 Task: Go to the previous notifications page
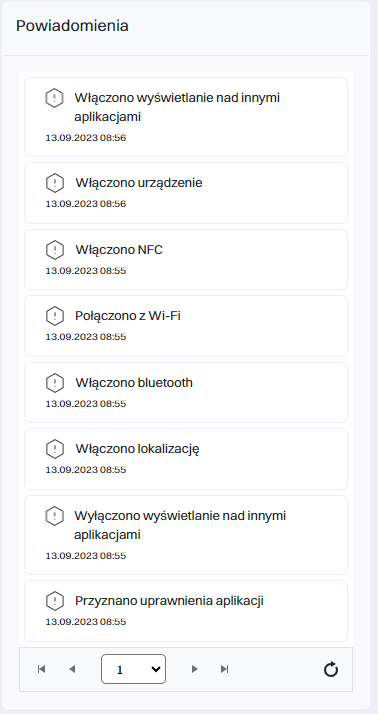[72, 669]
